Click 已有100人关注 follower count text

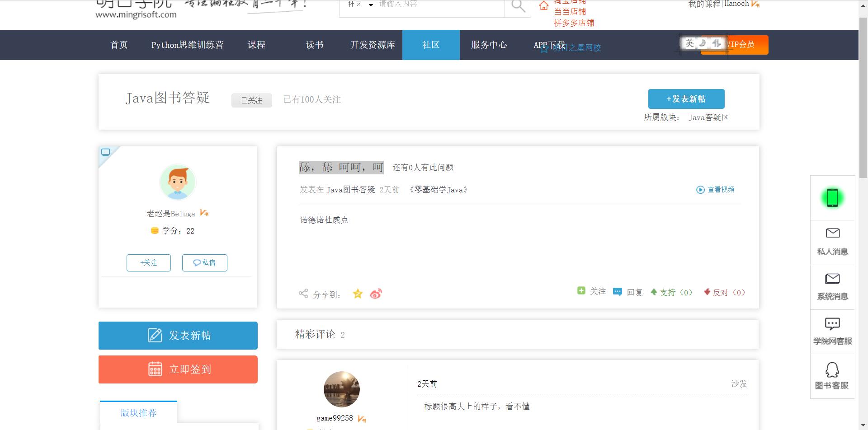pyautogui.click(x=312, y=100)
